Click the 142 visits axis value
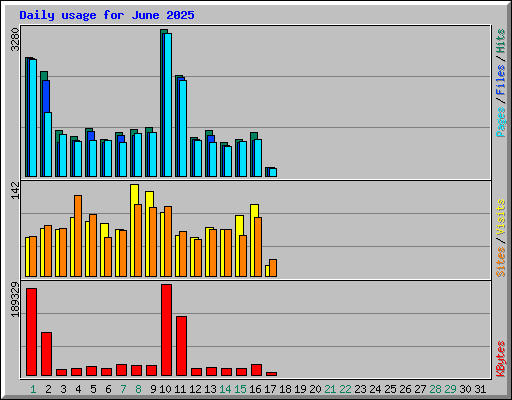Image resolution: width=512 pixels, height=400 pixels. tap(15, 190)
